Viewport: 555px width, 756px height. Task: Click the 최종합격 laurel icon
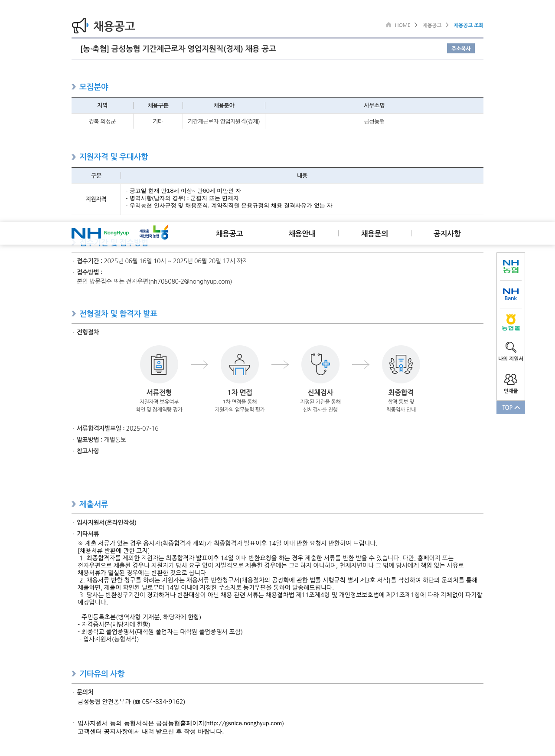tap(401, 364)
